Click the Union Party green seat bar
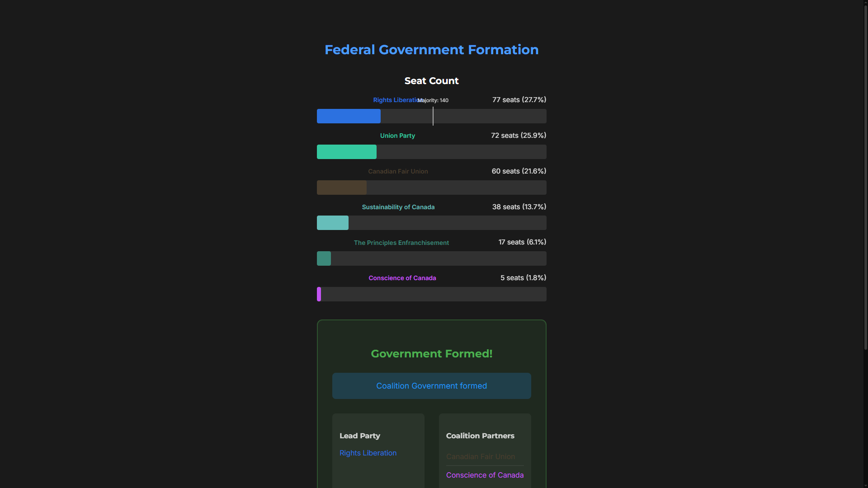This screenshot has height=488, width=868. [x=346, y=152]
